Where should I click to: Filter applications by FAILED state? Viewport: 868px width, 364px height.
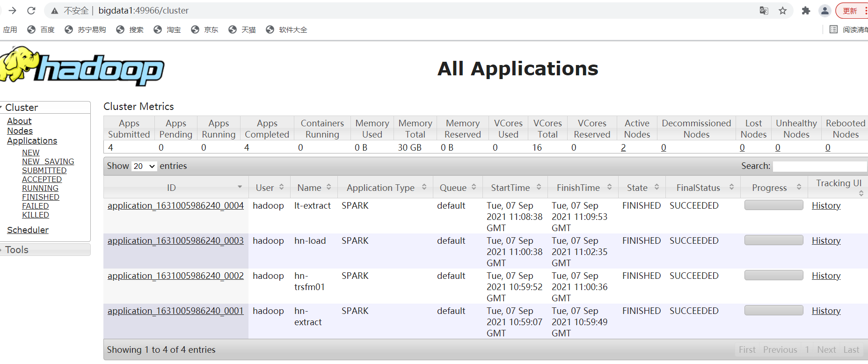click(x=35, y=206)
